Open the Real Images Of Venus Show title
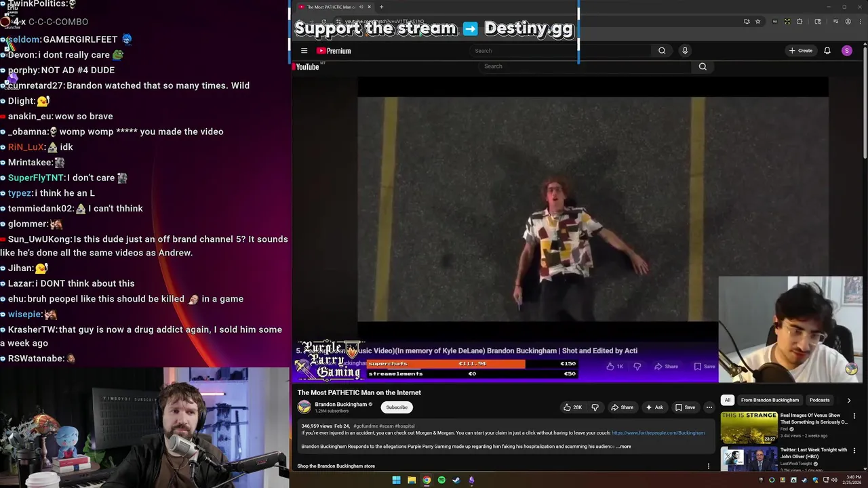This screenshot has height=488, width=868. click(x=814, y=418)
